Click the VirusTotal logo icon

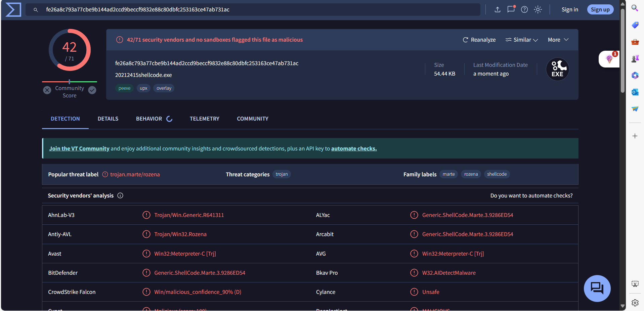click(x=13, y=9)
